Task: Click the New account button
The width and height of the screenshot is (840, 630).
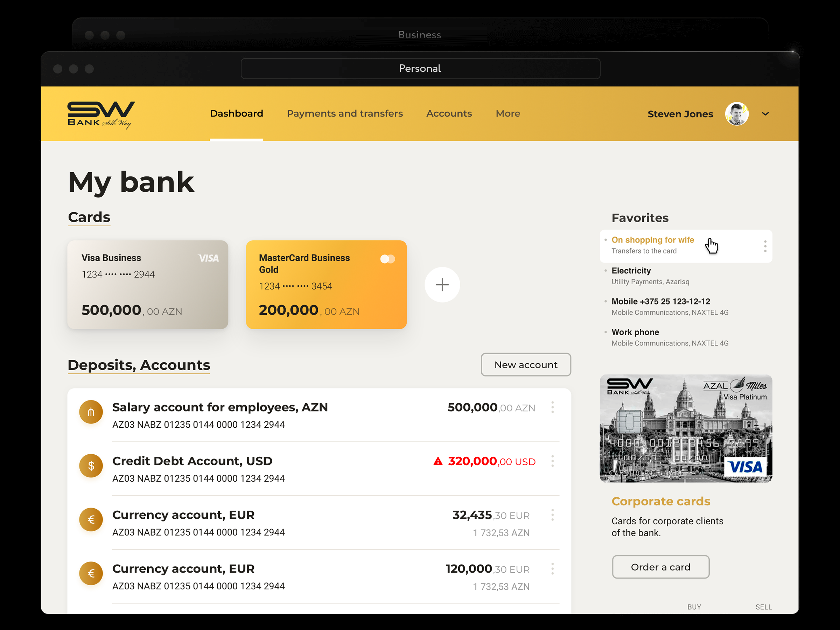Action: point(526,365)
